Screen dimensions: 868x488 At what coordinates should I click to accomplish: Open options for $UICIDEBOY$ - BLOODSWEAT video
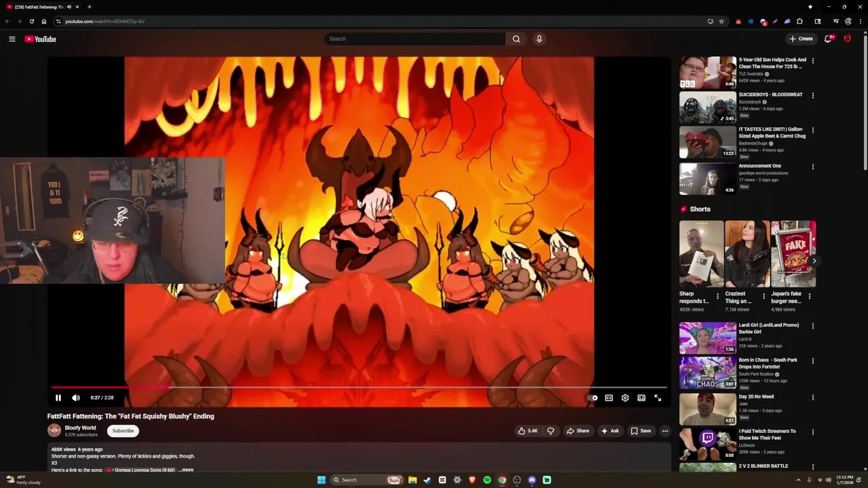[813, 96]
